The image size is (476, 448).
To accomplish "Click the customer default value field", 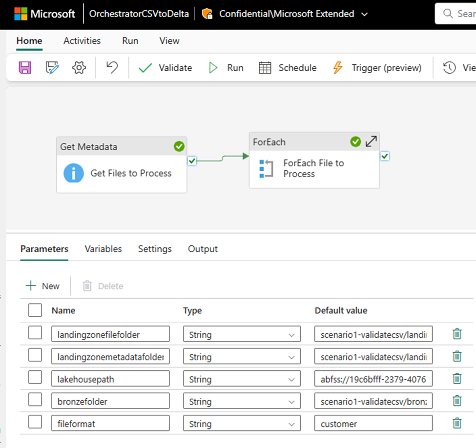I will 373,423.
